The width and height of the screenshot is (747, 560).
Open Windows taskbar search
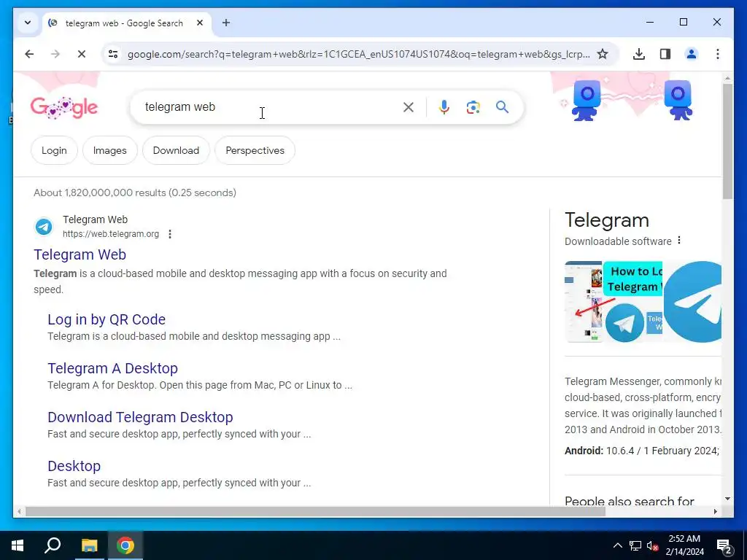53,545
